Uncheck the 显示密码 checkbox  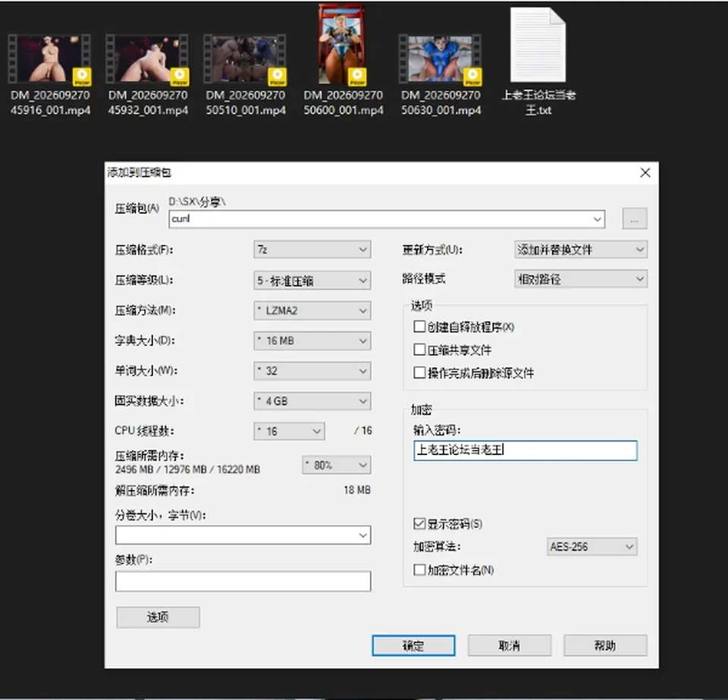point(419,524)
